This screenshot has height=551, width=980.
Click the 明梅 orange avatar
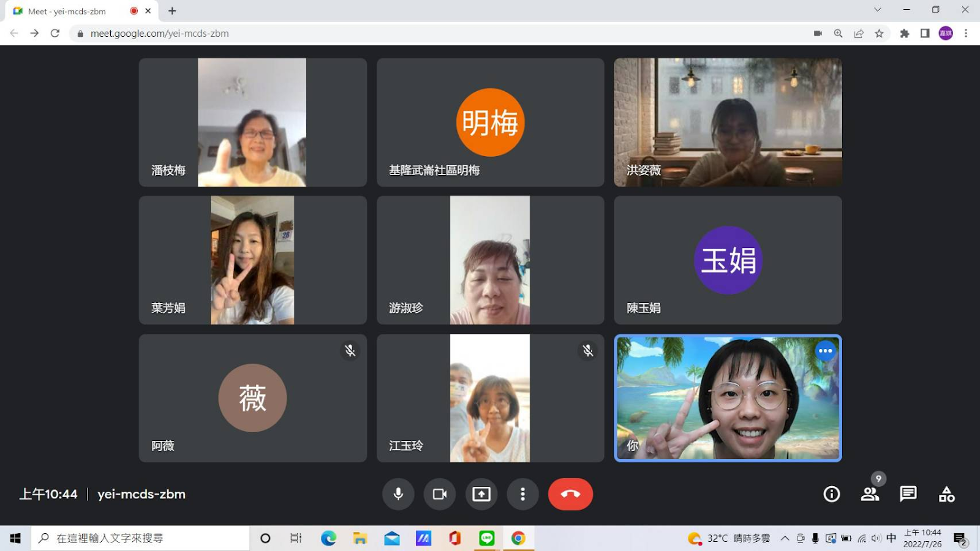[490, 122]
